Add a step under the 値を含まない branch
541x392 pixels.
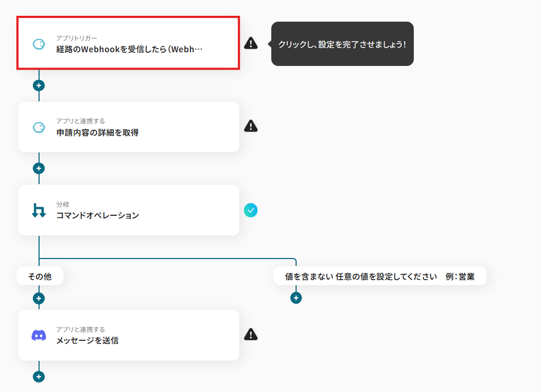(296, 298)
